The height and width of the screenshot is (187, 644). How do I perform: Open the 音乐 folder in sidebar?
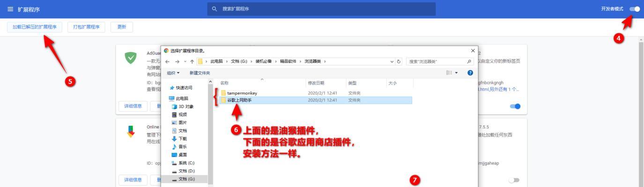point(179,146)
